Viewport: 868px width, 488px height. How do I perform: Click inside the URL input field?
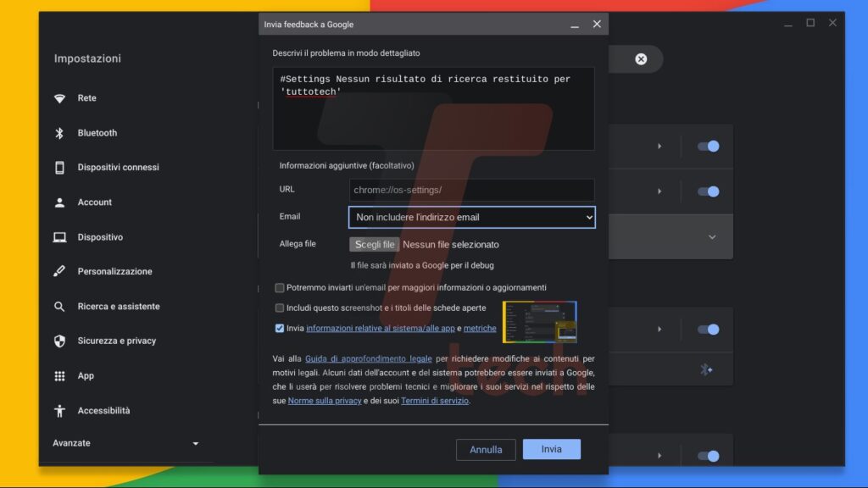(471, 190)
